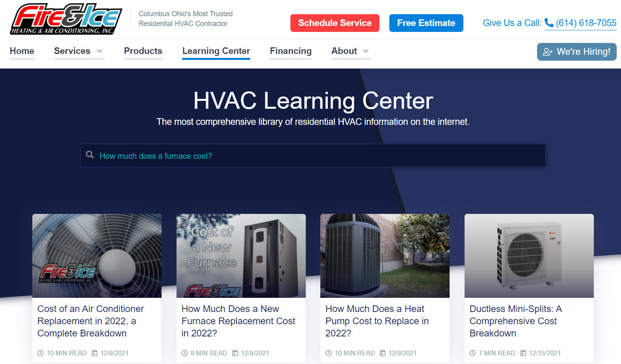The image size is (621, 364).
Task: Expand the About dropdown chevron
Action: point(366,51)
